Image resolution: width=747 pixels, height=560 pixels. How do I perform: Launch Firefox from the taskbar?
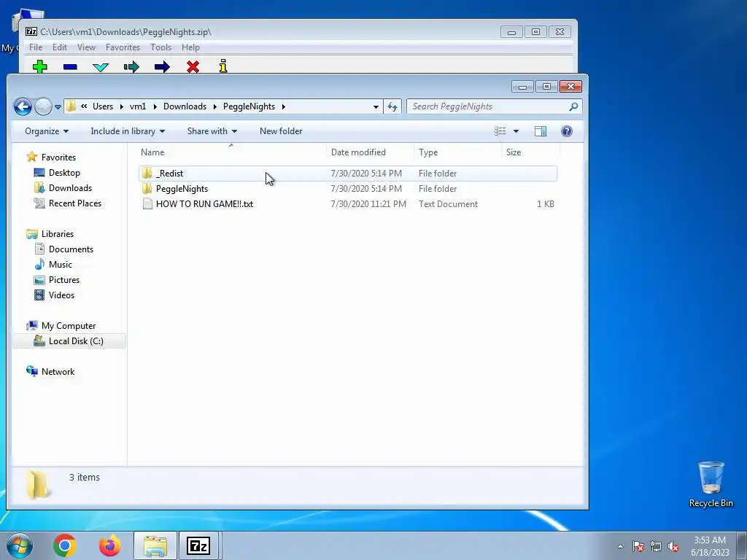click(109, 545)
